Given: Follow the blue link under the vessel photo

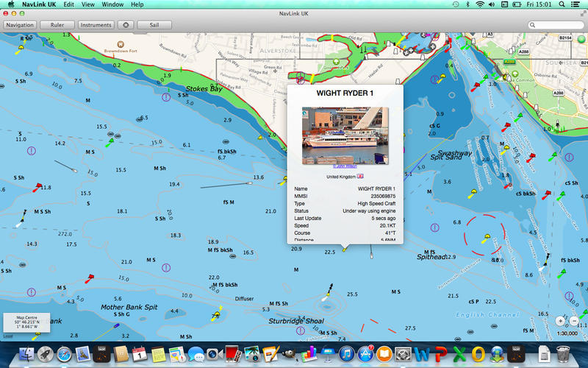Looking at the screenshot, I should click(345, 166).
